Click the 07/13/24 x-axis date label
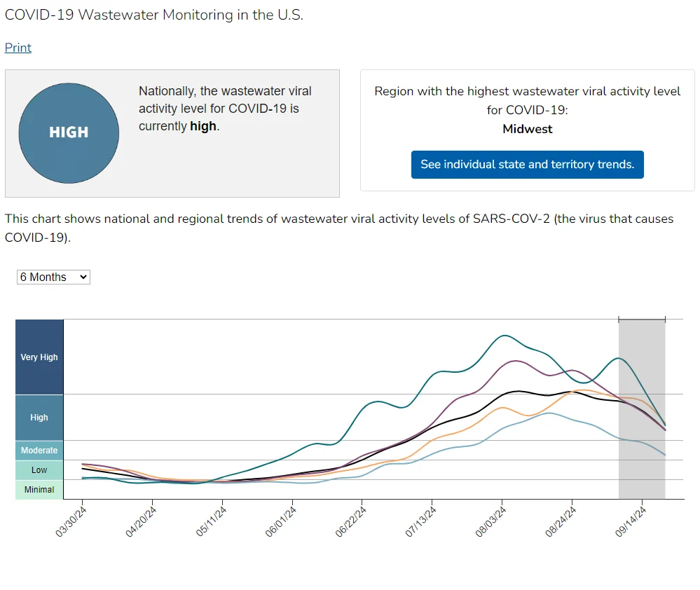 point(420,522)
